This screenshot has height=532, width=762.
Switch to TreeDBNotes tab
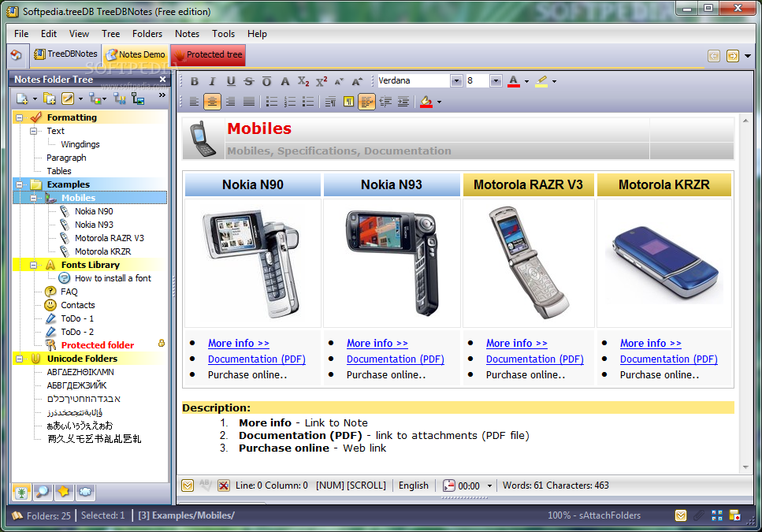[x=65, y=54]
